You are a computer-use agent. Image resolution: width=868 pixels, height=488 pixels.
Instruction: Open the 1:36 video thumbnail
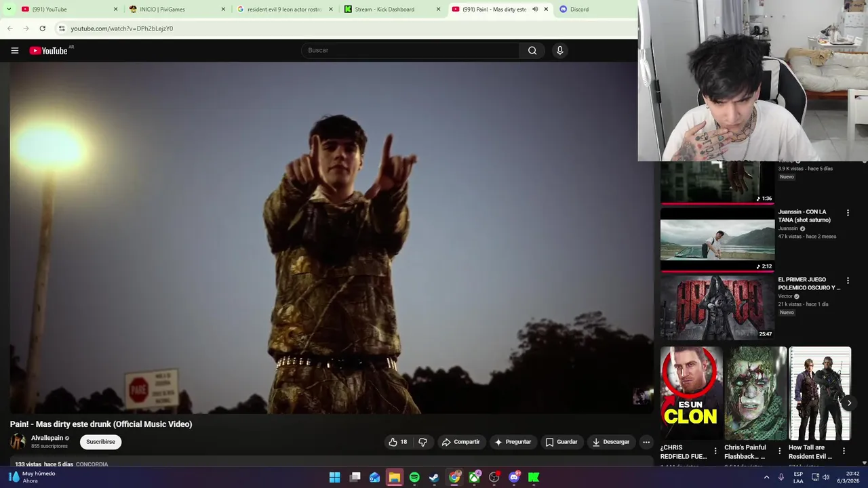(717, 182)
